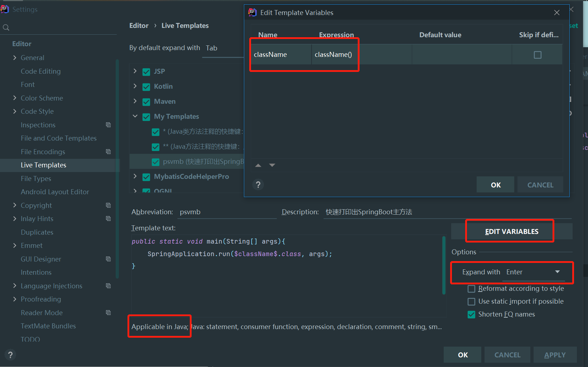Open the Intentions settings page
This screenshot has height=367, width=588.
[36, 272]
